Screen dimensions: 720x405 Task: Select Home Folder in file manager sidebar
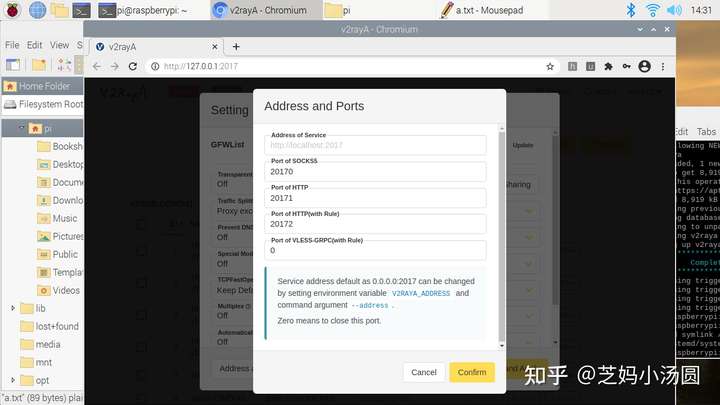(42, 86)
